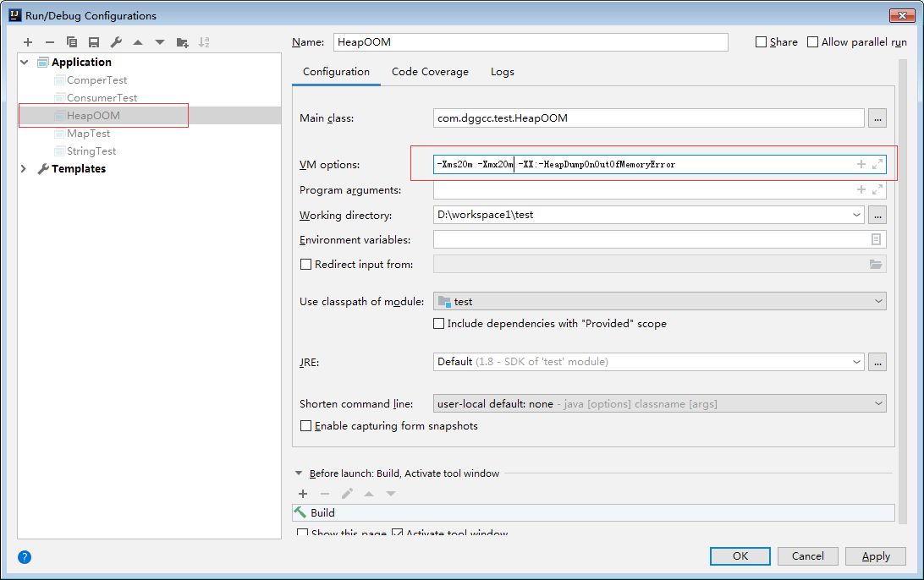924x580 pixels.
Task: Enable the Share checkbox
Action: [761, 42]
